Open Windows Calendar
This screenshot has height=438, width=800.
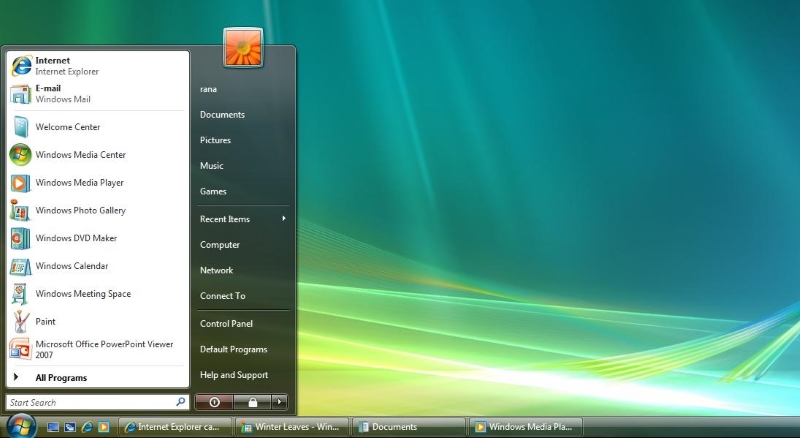coord(97,266)
